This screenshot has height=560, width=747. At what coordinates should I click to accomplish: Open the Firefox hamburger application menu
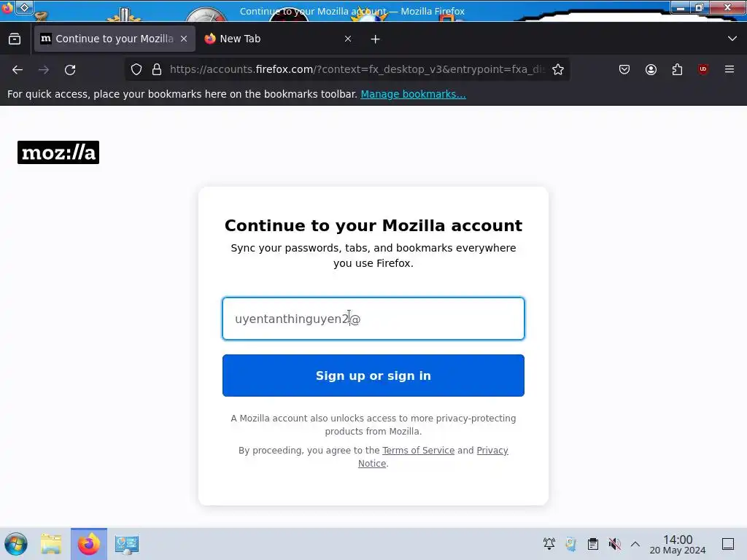click(x=729, y=69)
